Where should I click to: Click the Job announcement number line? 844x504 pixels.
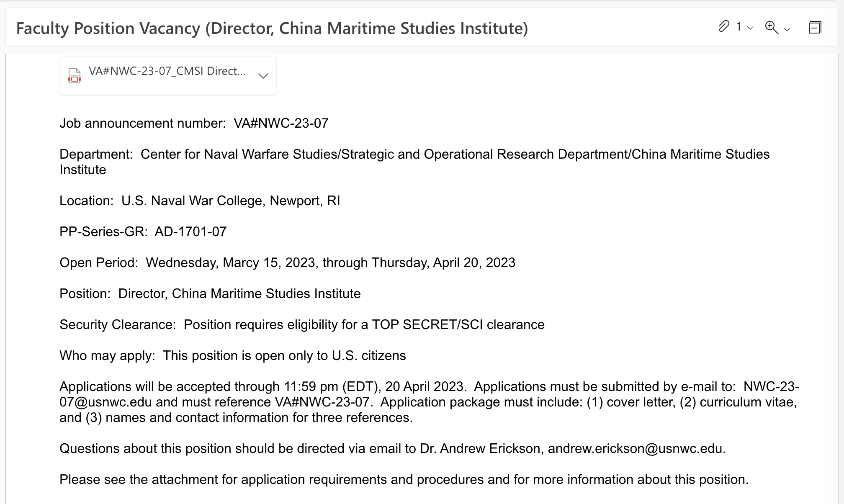click(194, 123)
